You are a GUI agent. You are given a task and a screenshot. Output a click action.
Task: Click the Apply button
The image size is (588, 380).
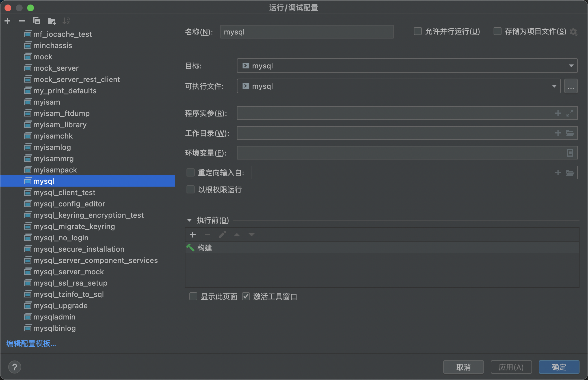coord(511,367)
